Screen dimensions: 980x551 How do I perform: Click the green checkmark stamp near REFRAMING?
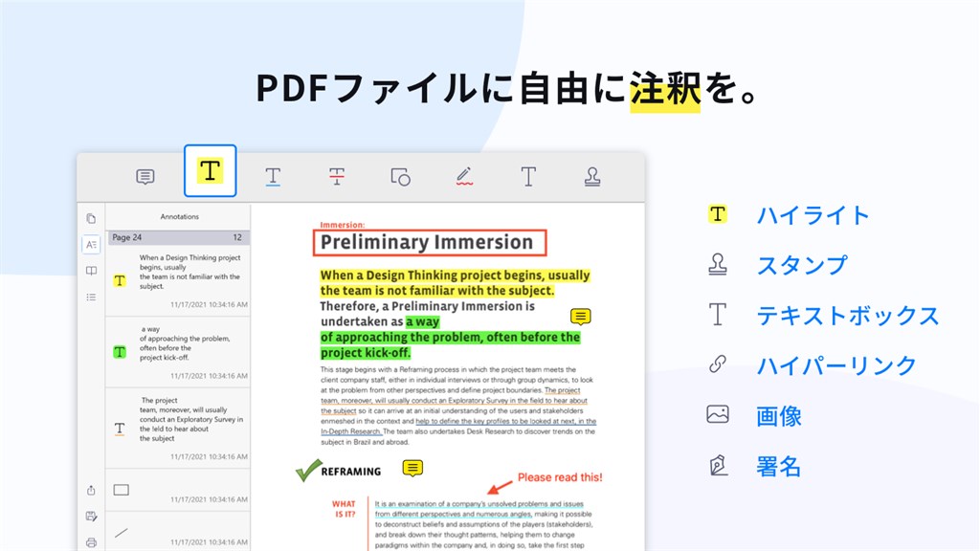[x=308, y=470]
